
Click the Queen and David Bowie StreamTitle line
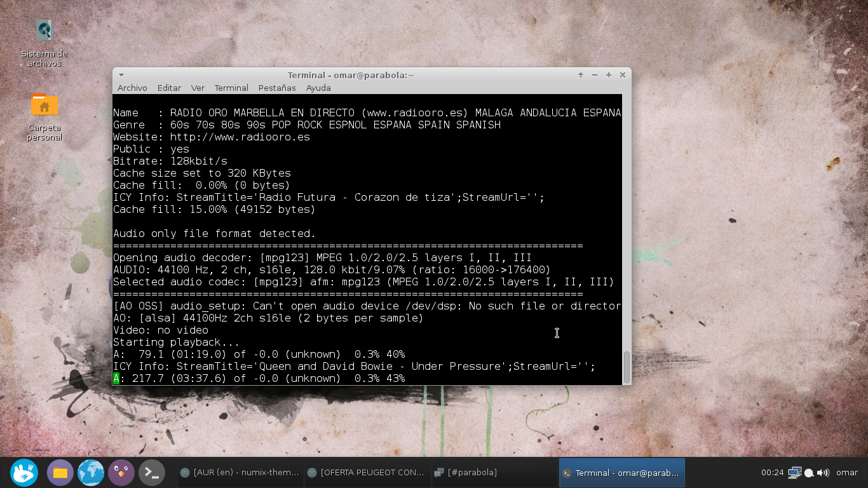(x=355, y=366)
